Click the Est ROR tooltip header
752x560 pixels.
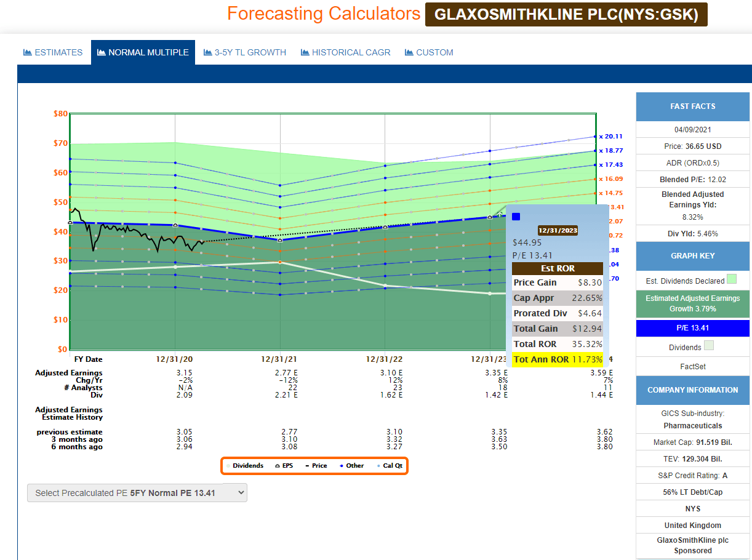[x=558, y=268]
